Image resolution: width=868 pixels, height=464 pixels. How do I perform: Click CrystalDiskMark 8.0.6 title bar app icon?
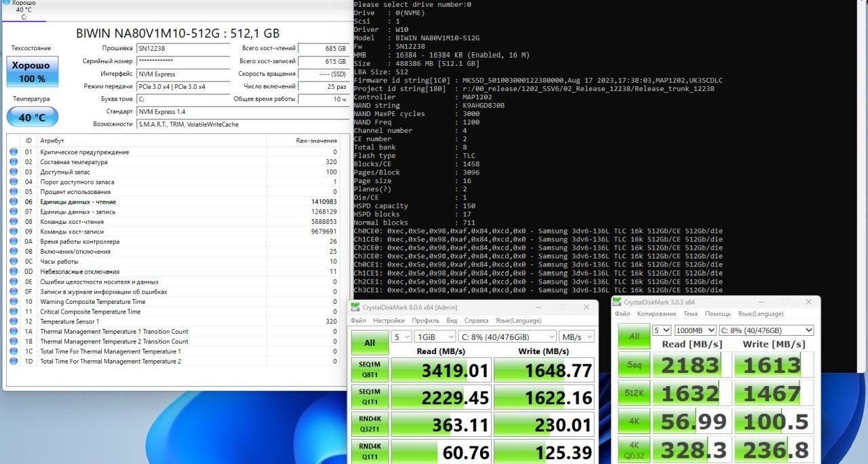(356, 307)
